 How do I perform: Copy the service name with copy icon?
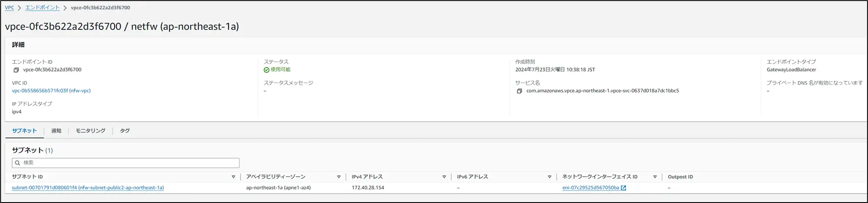519,91
